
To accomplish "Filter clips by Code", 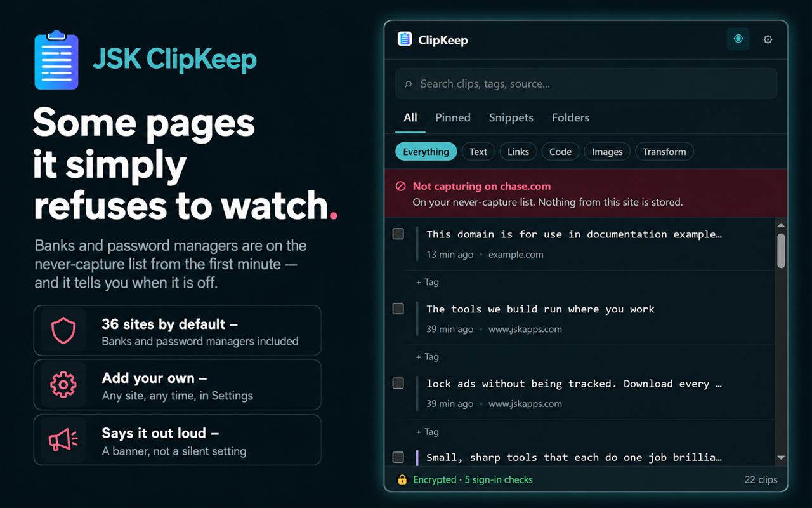I will (560, 152).
